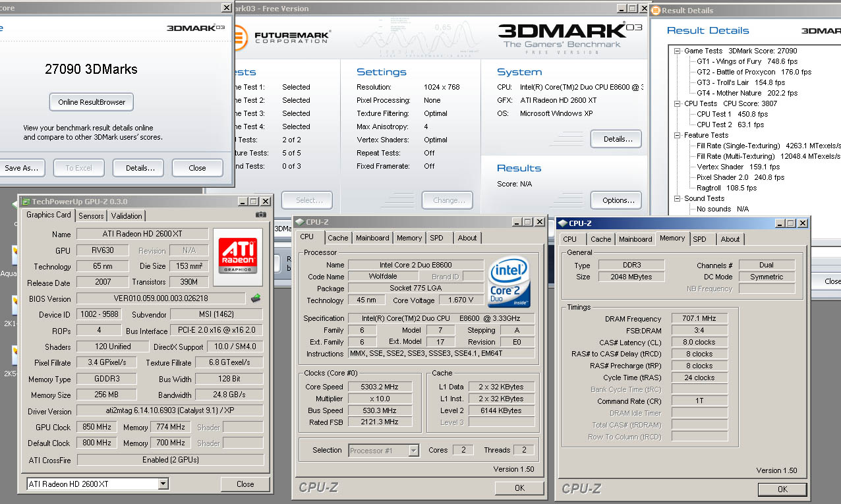Open the ATI Radeon HD 2600 XT adapter dropdown
This screenshot has width=841, height=504.
coord(163,484)
